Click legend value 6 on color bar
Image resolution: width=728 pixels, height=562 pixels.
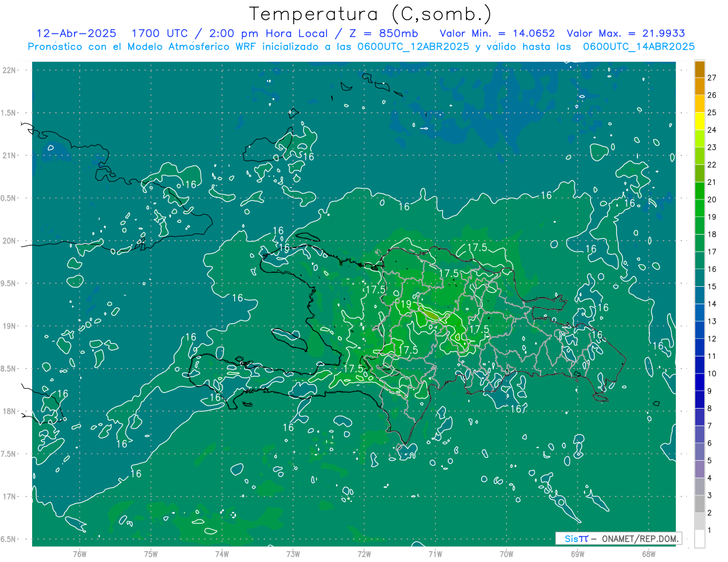pos(710,443)
